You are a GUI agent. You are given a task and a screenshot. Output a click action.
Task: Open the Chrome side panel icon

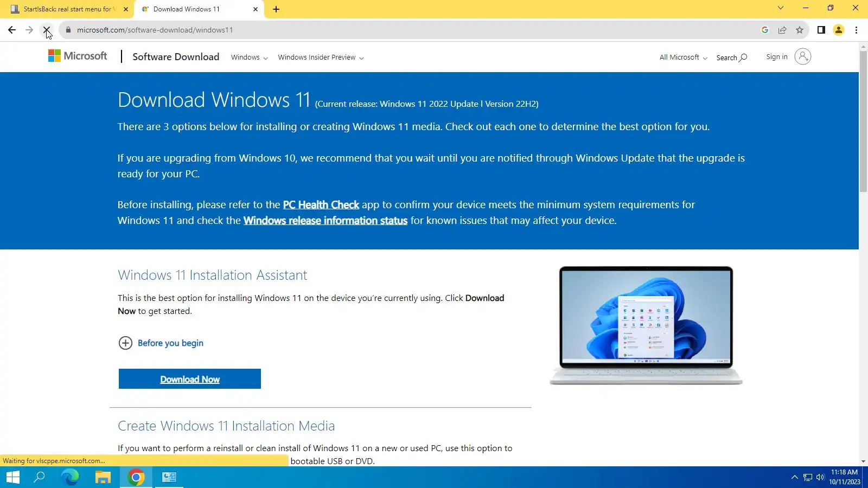click(x=821, y=30)
